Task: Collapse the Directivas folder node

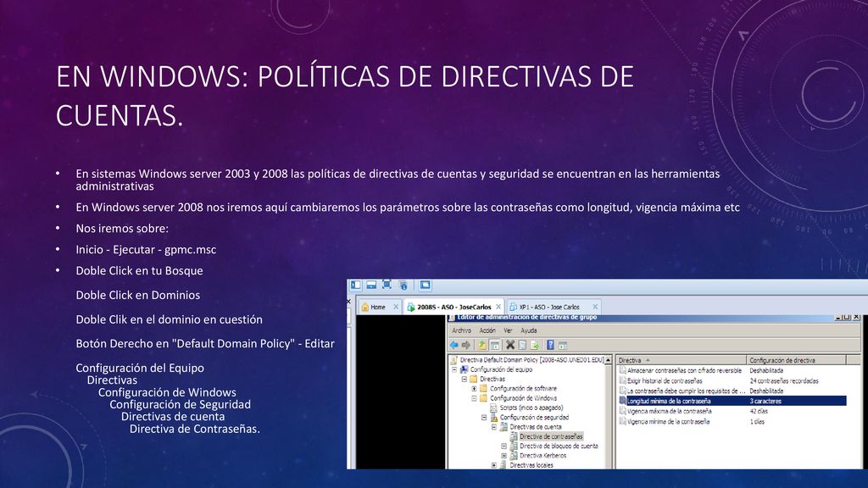Action: click(x=465, y=379)
